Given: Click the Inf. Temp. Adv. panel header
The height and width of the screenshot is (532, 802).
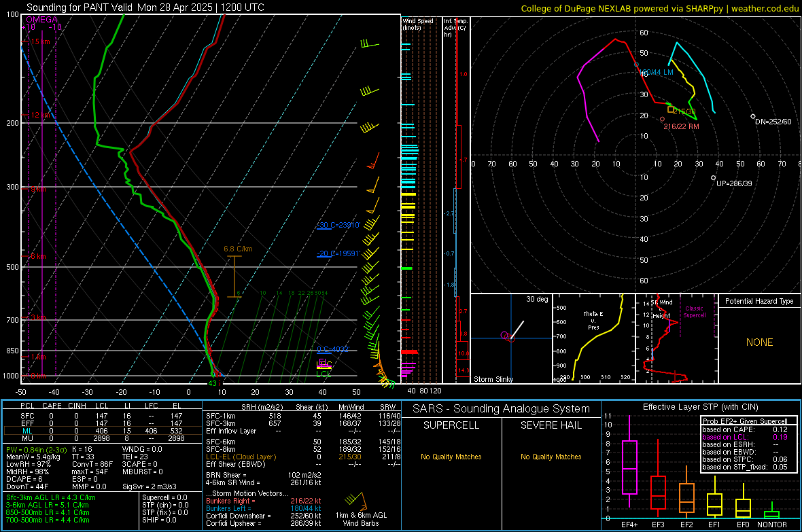Looking at the screenshot, I should pos(455,28).
